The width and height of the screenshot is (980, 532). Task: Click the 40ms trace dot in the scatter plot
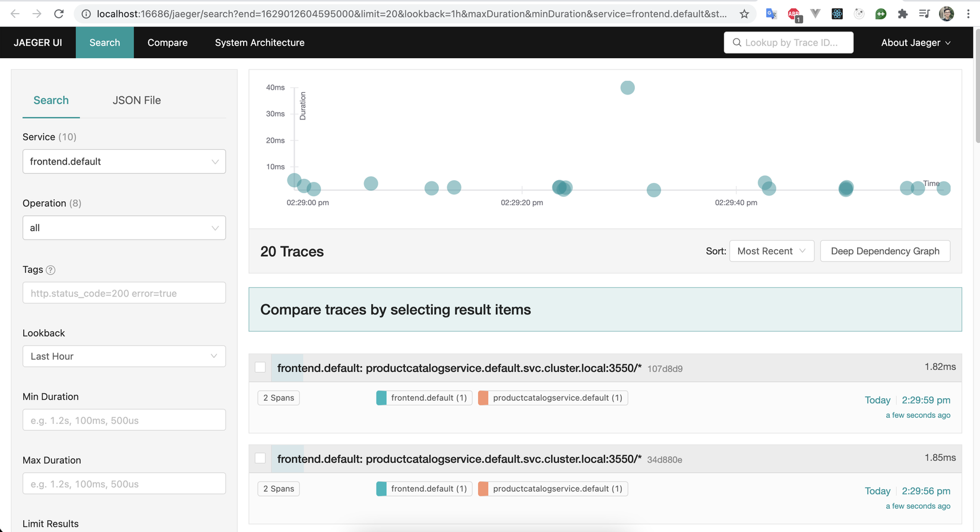point(627,88)
